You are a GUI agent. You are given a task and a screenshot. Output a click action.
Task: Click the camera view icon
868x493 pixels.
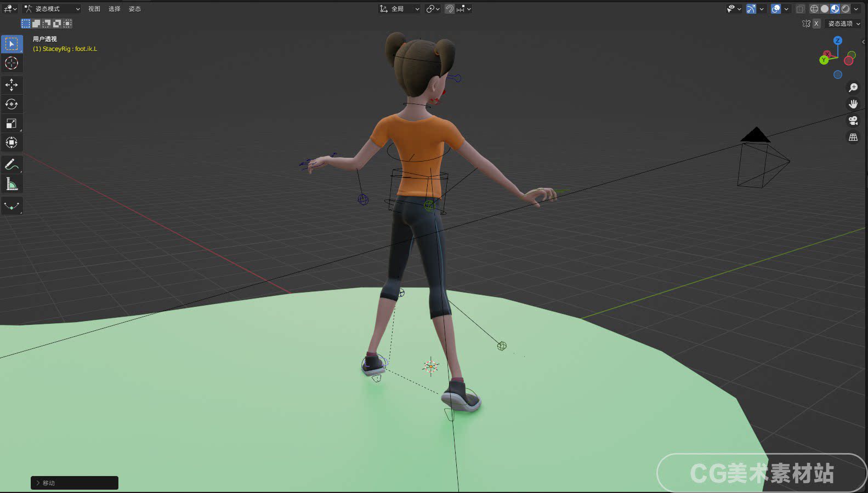point(853,121)
